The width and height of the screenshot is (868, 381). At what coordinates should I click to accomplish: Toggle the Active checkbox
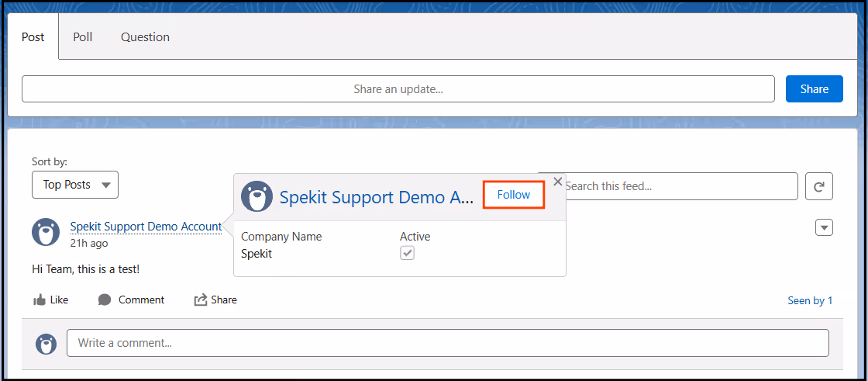tap(408, 254)
